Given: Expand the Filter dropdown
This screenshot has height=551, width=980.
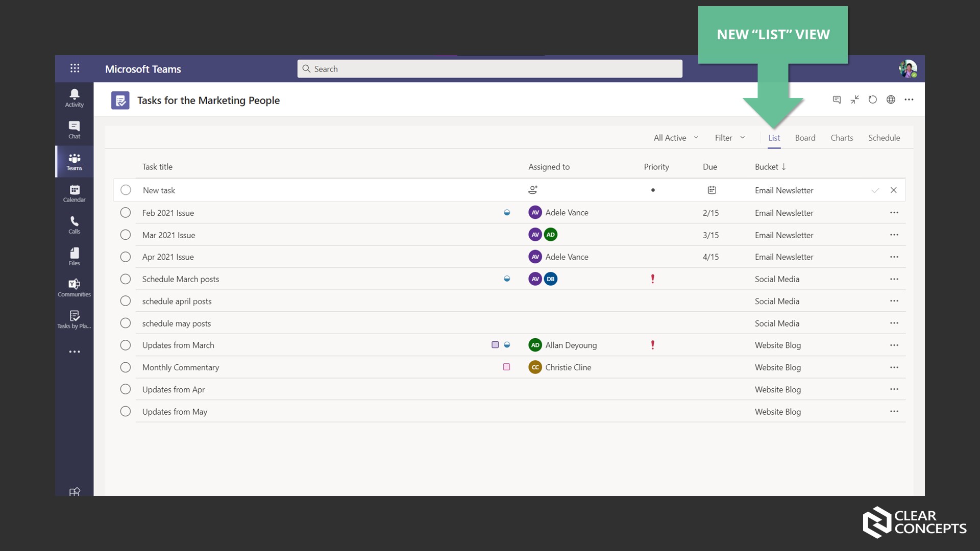Looking at the screenshot, I should 730,138.
